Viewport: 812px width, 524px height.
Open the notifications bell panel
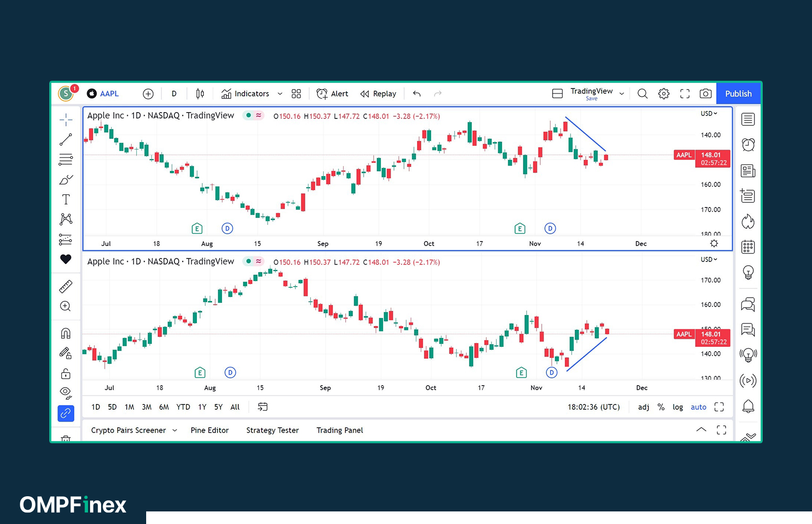(x=748, y=406)
